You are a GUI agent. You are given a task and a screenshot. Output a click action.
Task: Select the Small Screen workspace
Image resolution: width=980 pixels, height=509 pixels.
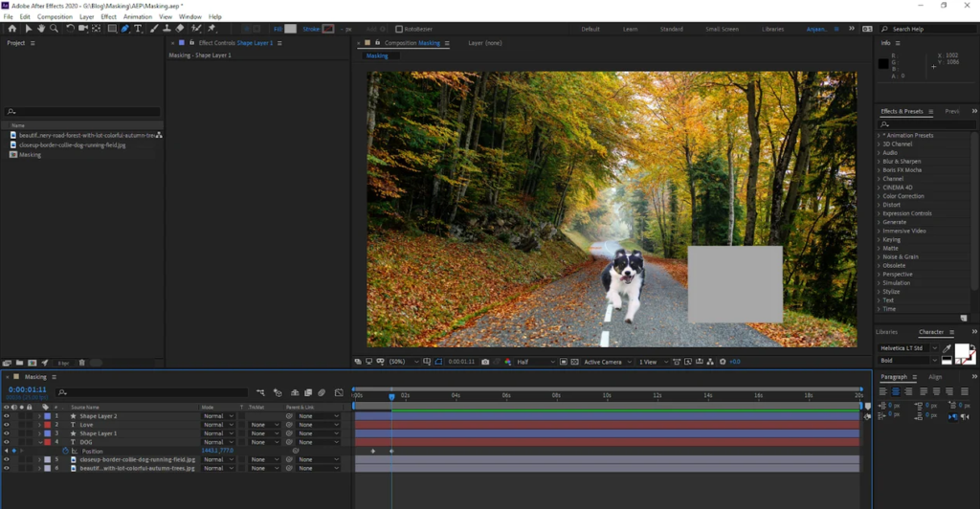click(x=722, y=29)
